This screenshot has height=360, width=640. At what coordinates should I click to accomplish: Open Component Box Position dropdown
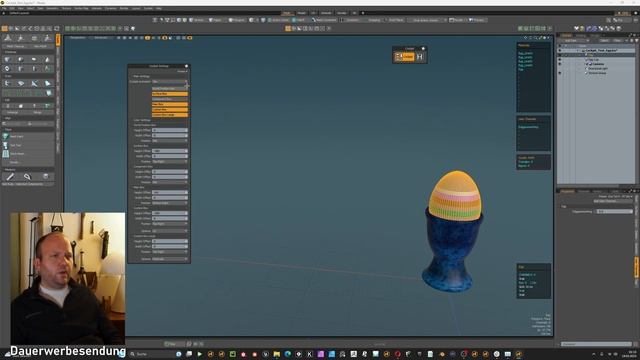tap(170, 182)
